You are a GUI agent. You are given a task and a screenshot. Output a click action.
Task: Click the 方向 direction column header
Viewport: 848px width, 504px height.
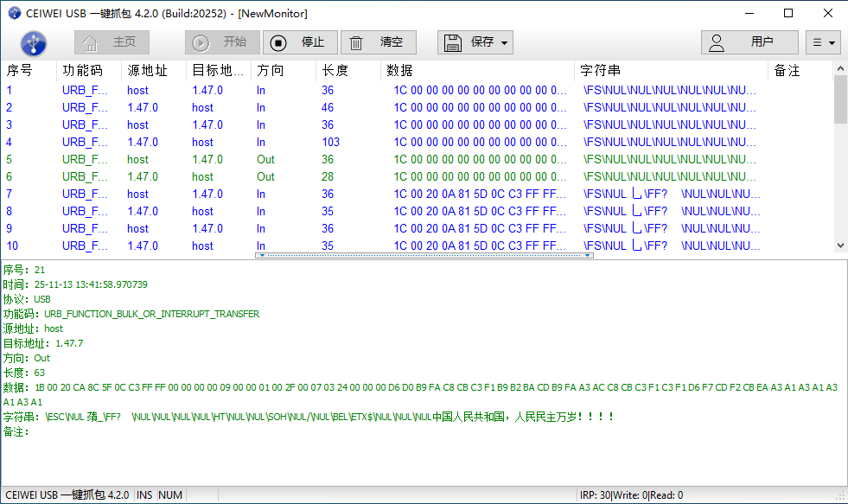(x=271, y=71)
